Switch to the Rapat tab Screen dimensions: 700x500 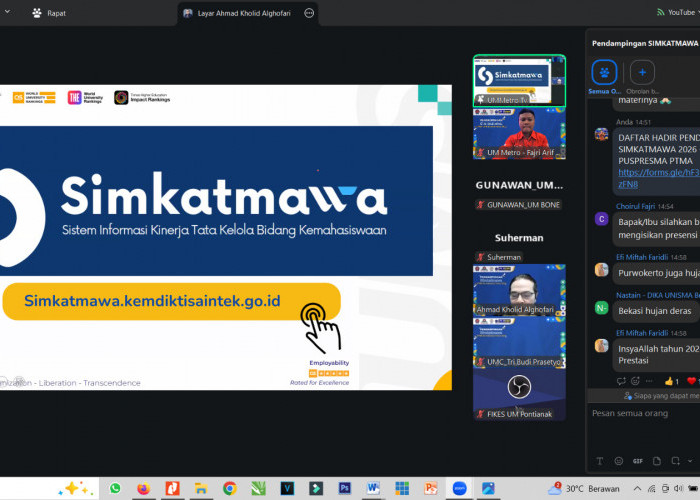coord(50,13)
